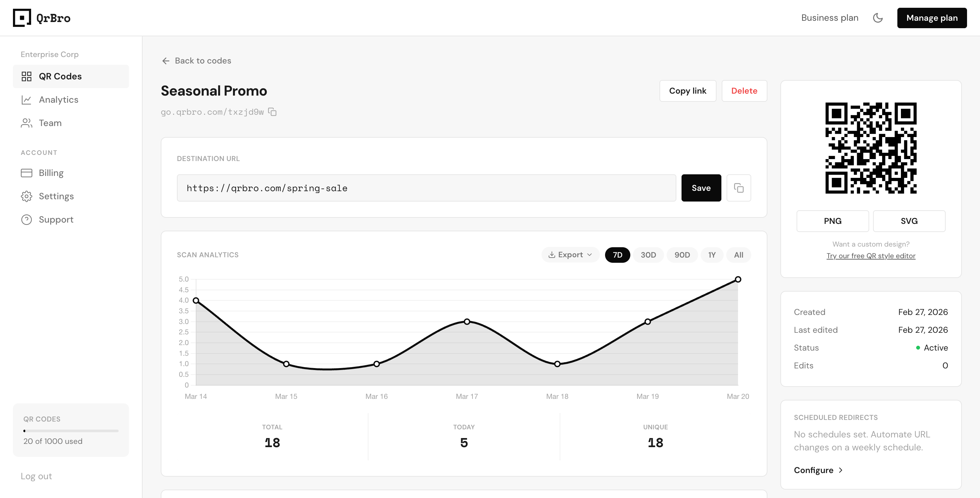Click the Mar 19 chart data point

pos(647,322)
